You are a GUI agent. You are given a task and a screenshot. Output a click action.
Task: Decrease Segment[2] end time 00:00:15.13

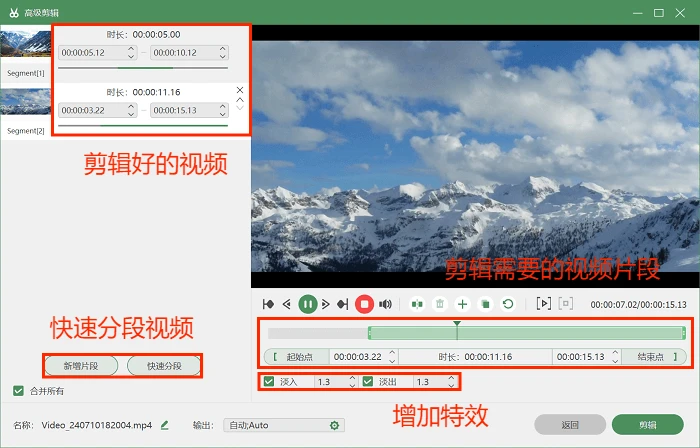[x=223, y=114]
